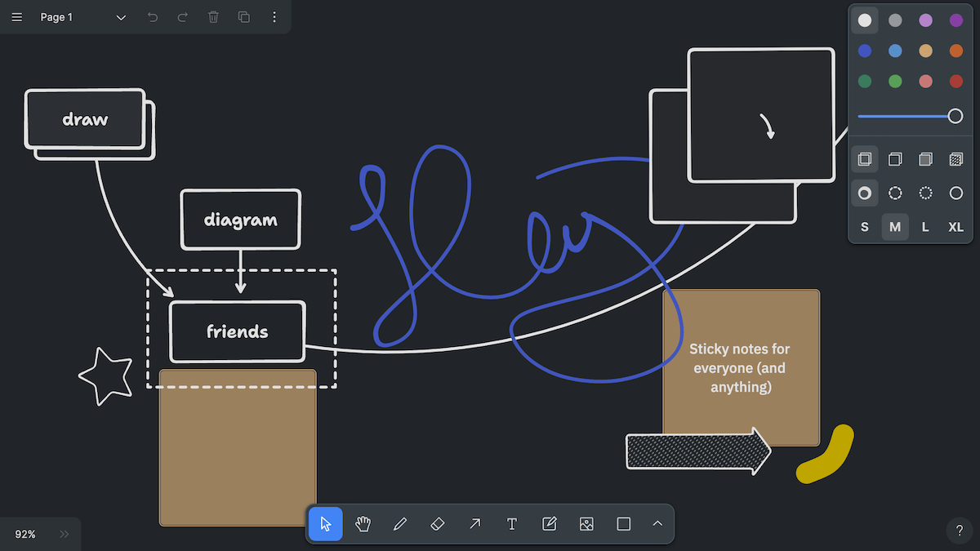Click the 92% zoom level button

point(25,534)
